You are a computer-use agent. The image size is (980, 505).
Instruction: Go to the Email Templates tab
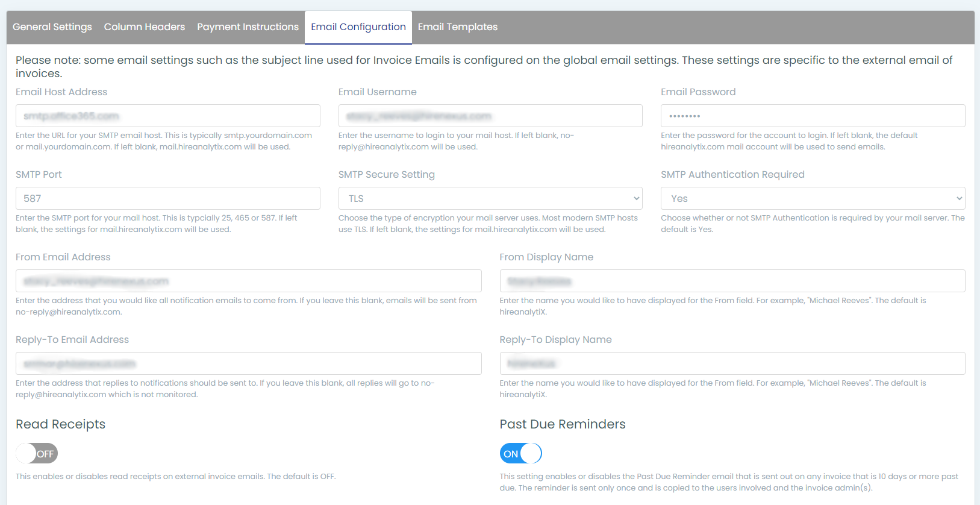coord(458,27)
